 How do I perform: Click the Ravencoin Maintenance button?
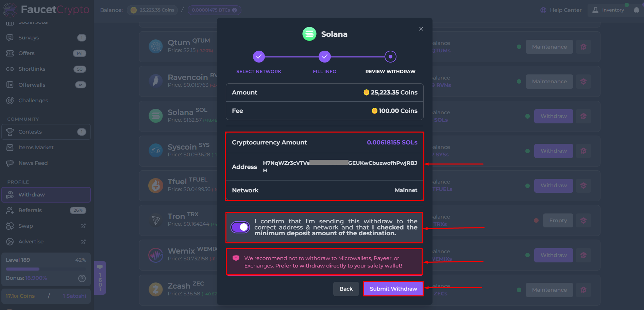(549, 82)
